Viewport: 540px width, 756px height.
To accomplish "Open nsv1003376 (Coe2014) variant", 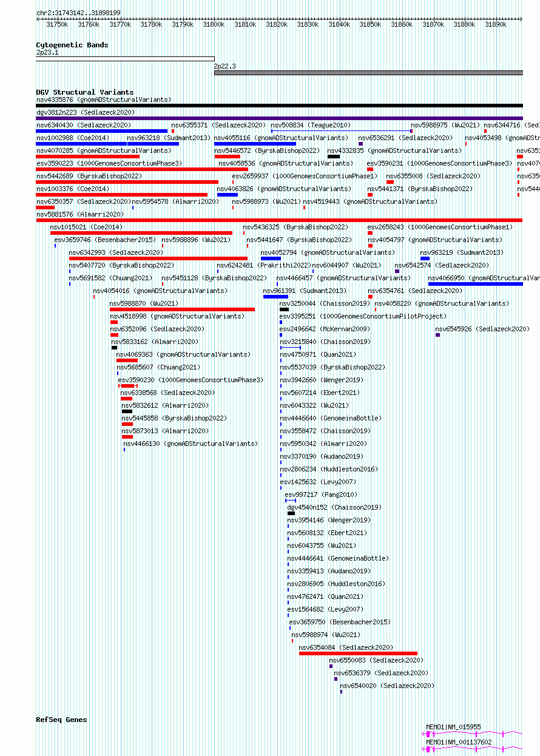I will tap(73, 189).
